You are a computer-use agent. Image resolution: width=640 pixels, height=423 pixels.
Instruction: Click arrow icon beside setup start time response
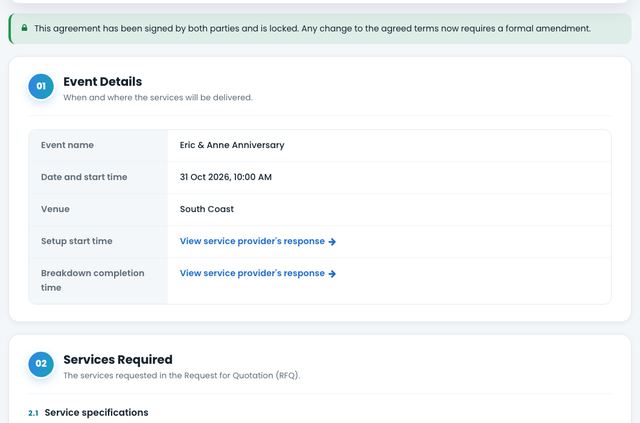(332, 242)
